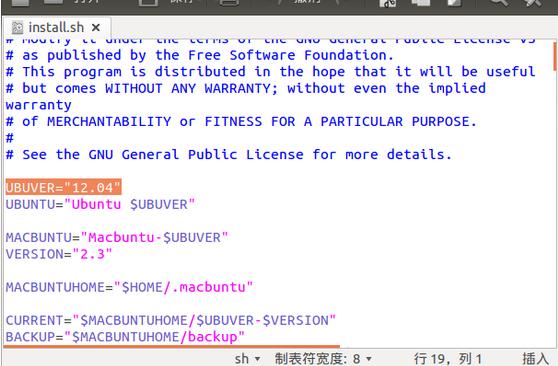The height and width of the screenshot is (366, 558).
Task: Click the horizontal scrollbar thumb
Action: point(172,346)
